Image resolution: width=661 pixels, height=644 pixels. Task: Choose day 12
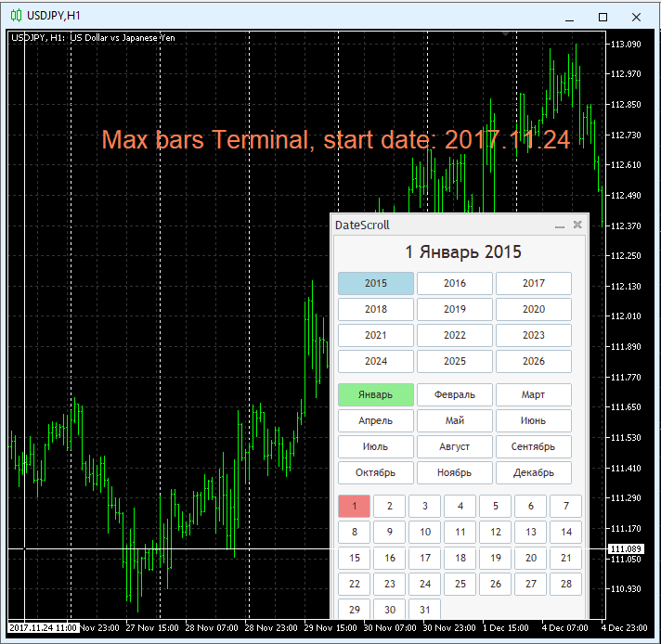coord(496,533)
